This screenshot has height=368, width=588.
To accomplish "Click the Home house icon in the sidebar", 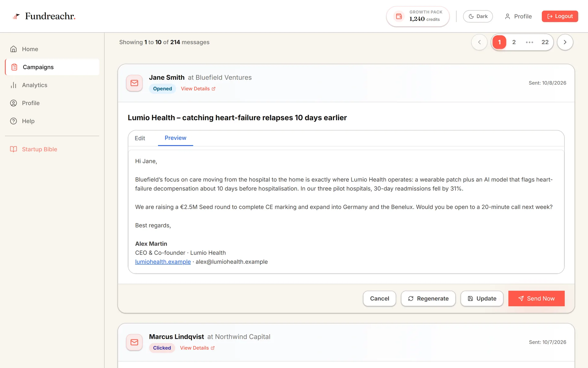I will (x=13, y=49).
